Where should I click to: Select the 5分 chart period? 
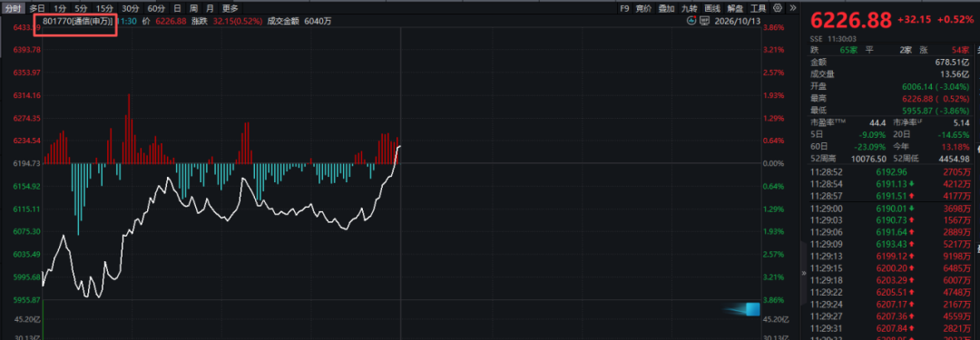click(x=81, y=8)
